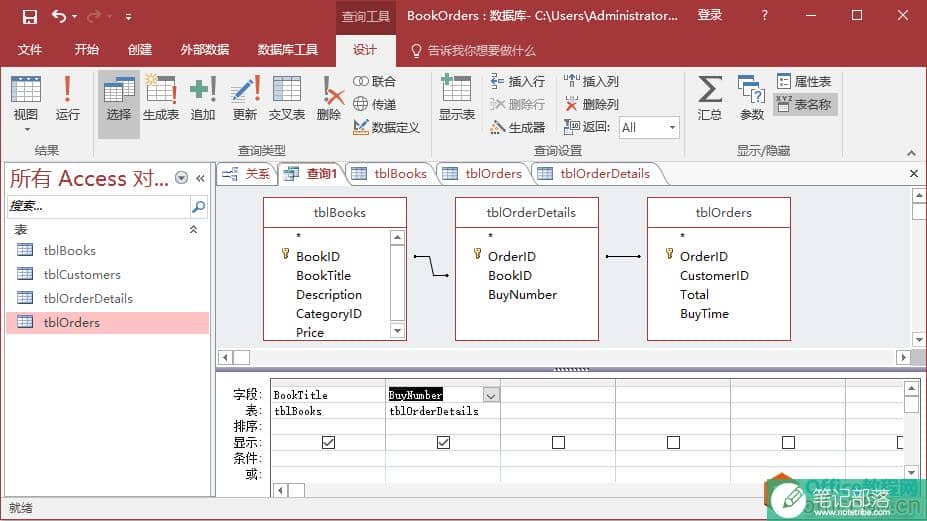
Task: Toggle 汇总 totals row
Action: [710, 98]
